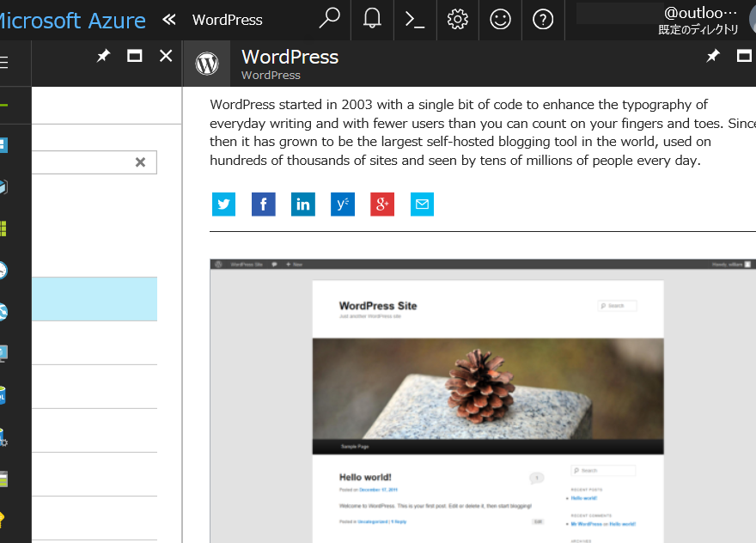Open the @outloo account menu
Image resolution: width=756 pixels, height=543 pixels.
(698, 21)
